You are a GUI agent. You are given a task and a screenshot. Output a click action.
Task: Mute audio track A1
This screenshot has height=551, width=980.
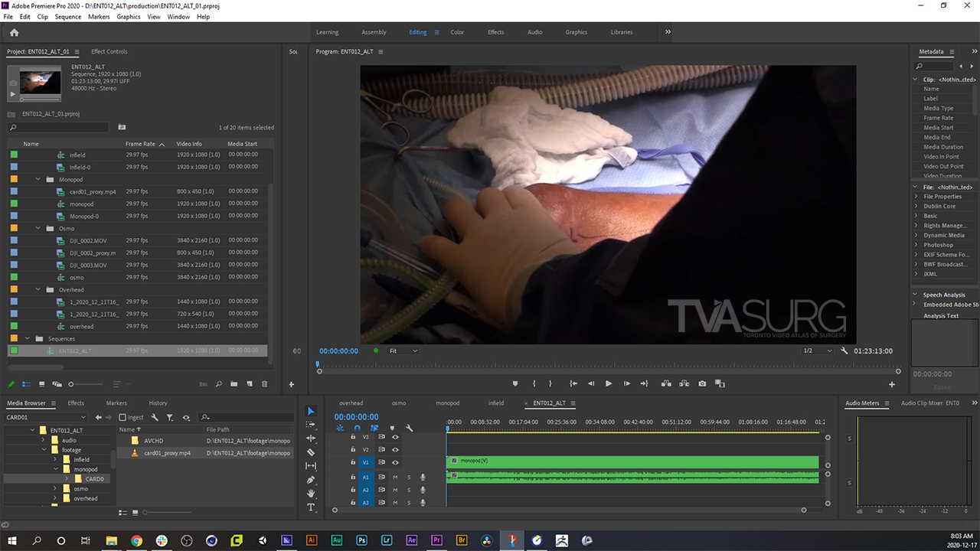click(x=395, y=478)
